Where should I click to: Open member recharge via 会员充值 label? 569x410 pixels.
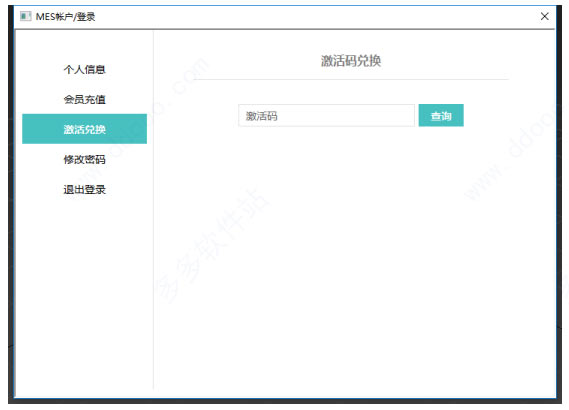pyautogui.click(x=84, y=99)
